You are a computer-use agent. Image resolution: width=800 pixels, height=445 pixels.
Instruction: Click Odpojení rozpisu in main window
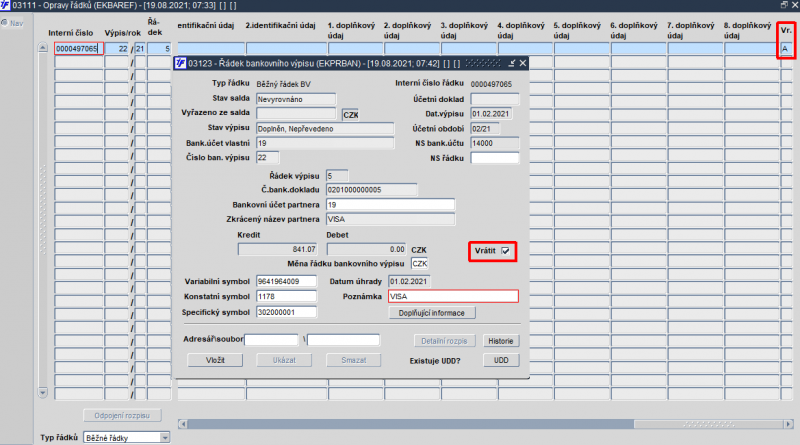[122, 415]
